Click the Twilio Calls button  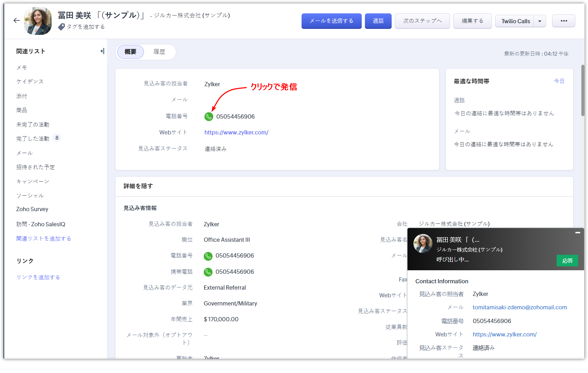[516, 21]
